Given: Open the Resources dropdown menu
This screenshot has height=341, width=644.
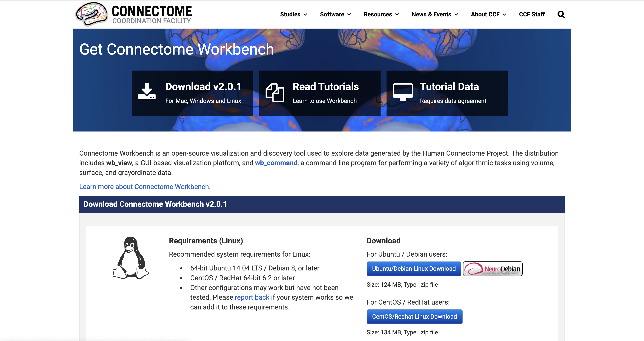Looking at the screenshot, I should [381, 14].
